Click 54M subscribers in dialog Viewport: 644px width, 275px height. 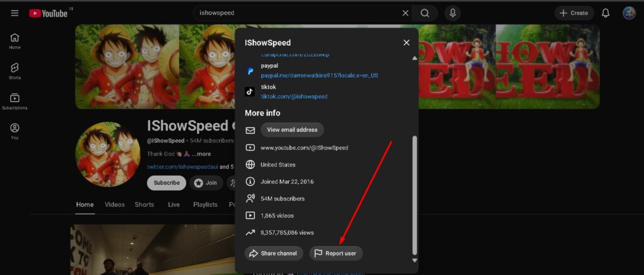[x=282, y=199]
